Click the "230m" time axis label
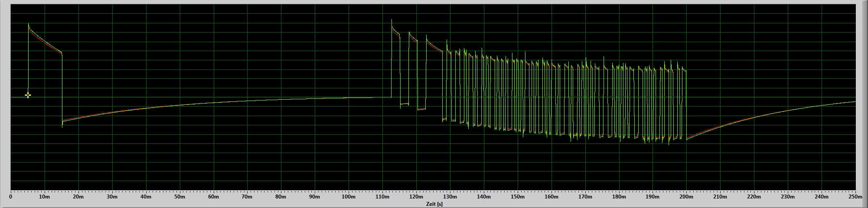The image size is (868, 208). [x=788, y=197]
